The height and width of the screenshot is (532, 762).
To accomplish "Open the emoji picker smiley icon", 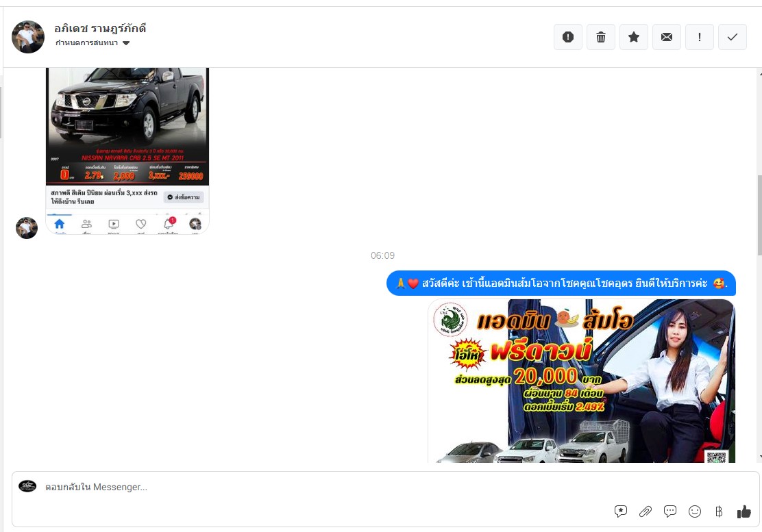I will 695,511.
